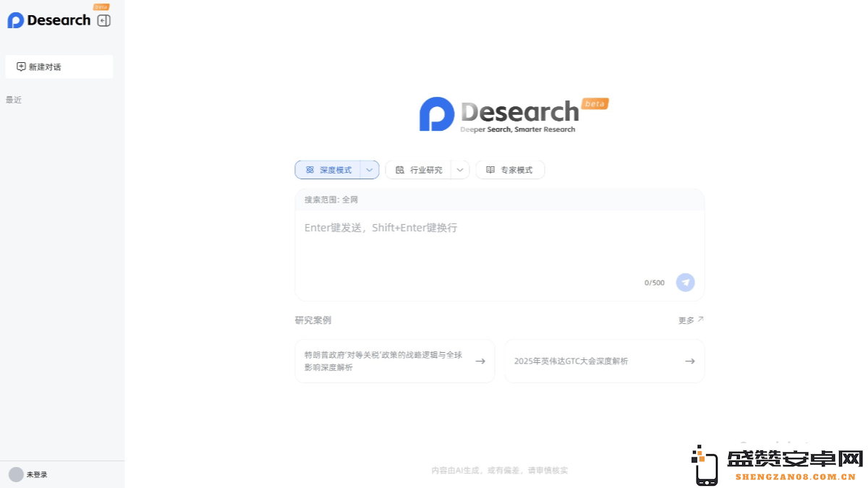Open the 特朗普政府'对等关税'政策 case card
The image size is (868, 488).
[x=395, y=361]
